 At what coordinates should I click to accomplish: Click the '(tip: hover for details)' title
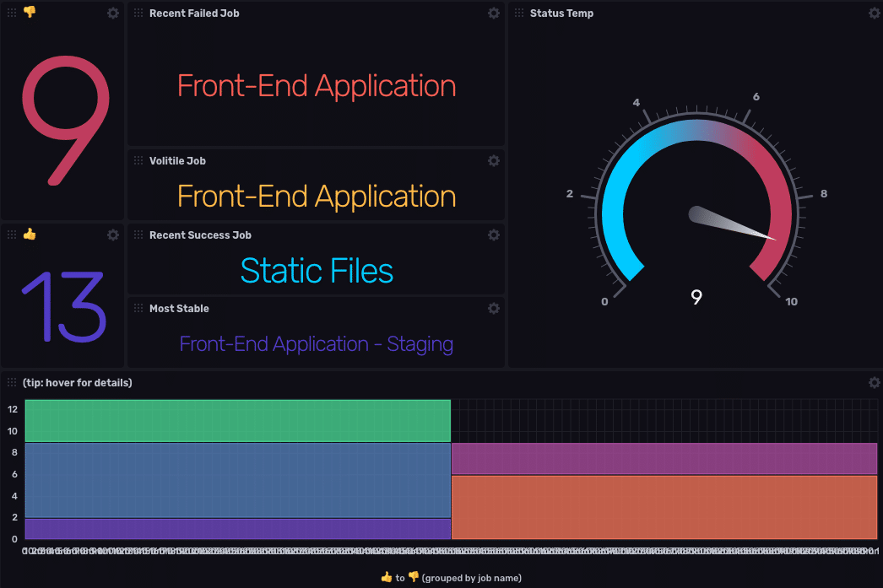(77, 383)
